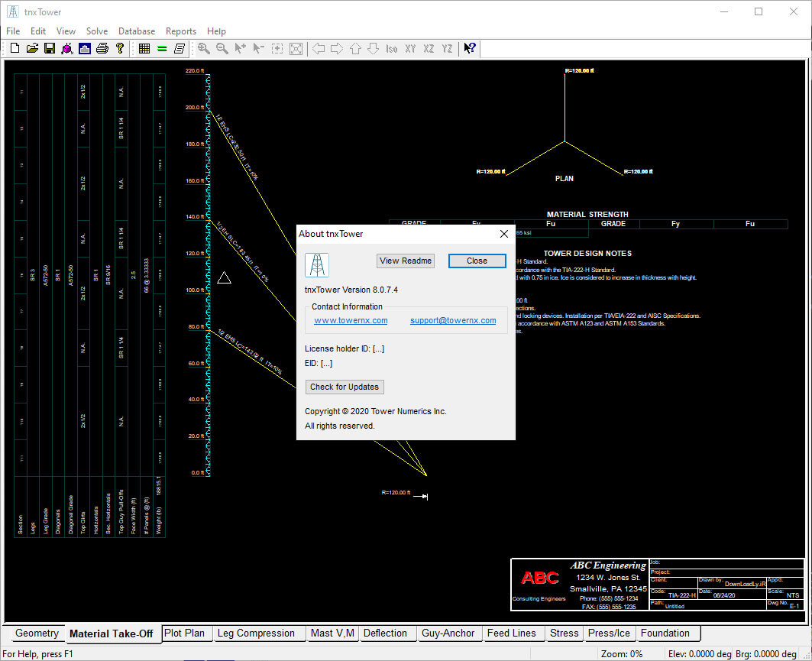
Task: Click the support@towernx.com email link
Action: (453, 321)
